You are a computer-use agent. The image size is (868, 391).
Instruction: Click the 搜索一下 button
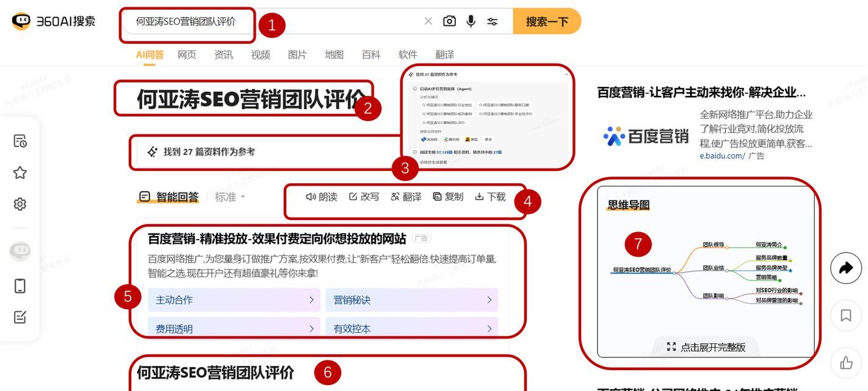[547, 21]
